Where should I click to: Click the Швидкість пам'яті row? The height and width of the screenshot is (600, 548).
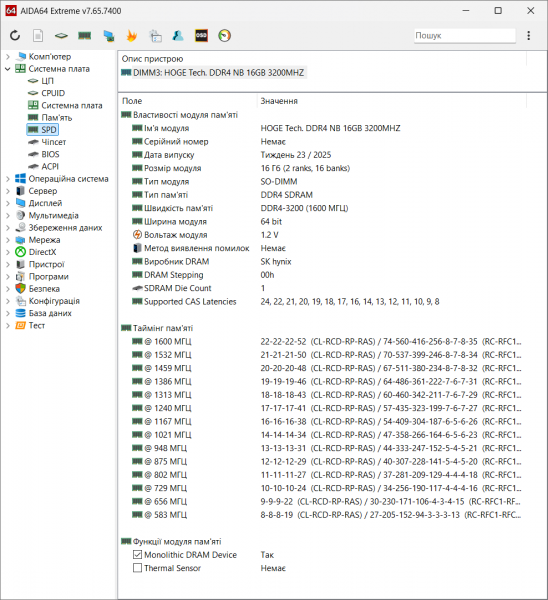[x=321, y=208]
